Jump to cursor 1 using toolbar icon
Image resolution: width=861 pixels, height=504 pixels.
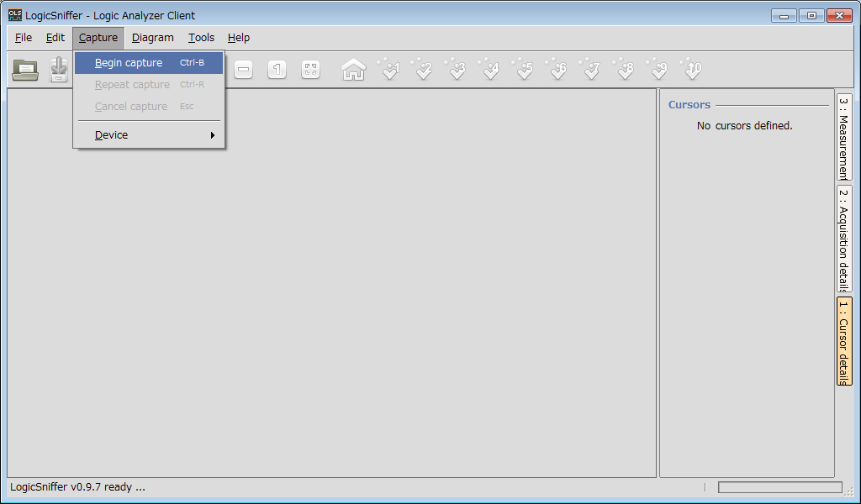click(389, 69)
